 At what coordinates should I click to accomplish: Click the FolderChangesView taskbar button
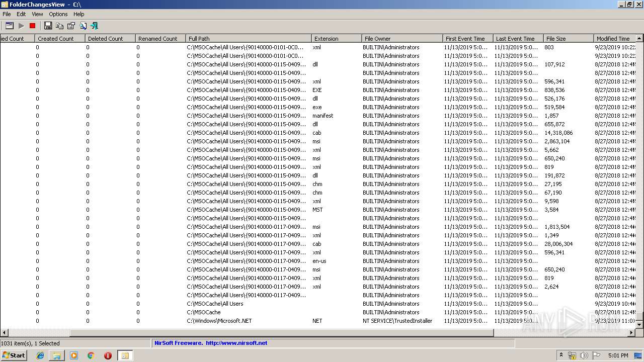pyautogui.click(x=125, y=355)
